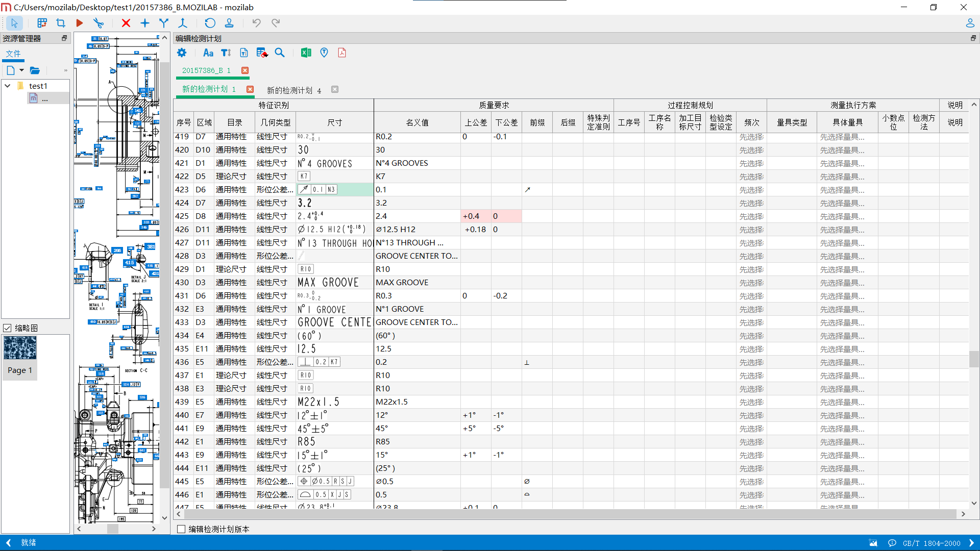This screenshot has height=551, width=980.
Task: Open 具体量具 dropdown in row 436
Action: [848, 362]
